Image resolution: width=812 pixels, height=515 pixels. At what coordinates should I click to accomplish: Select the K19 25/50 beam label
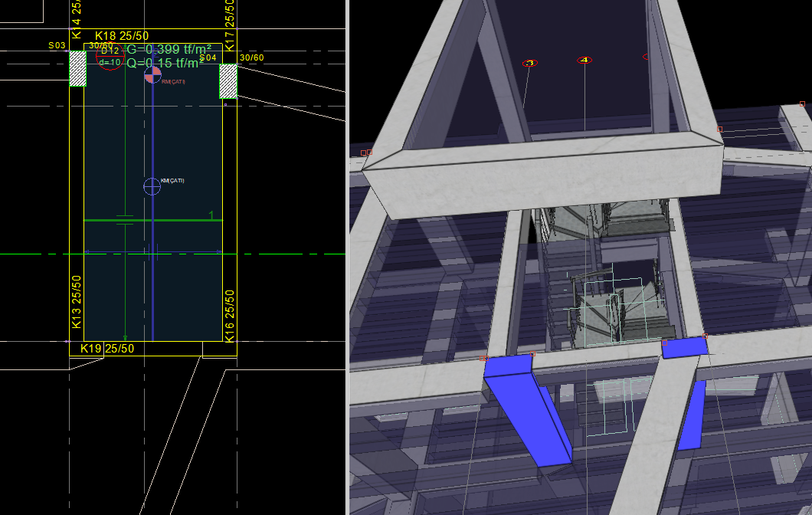pyautogui.click(x=107, y=349)
